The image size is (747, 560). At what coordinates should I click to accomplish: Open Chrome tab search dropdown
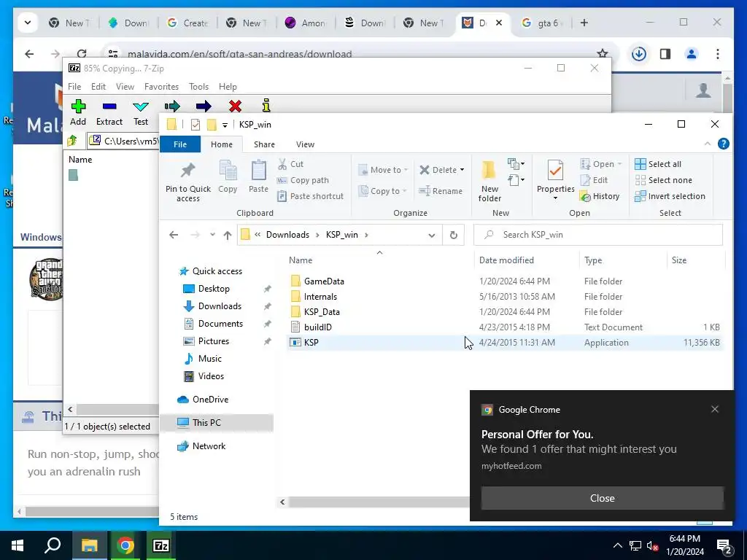(28, 23)
